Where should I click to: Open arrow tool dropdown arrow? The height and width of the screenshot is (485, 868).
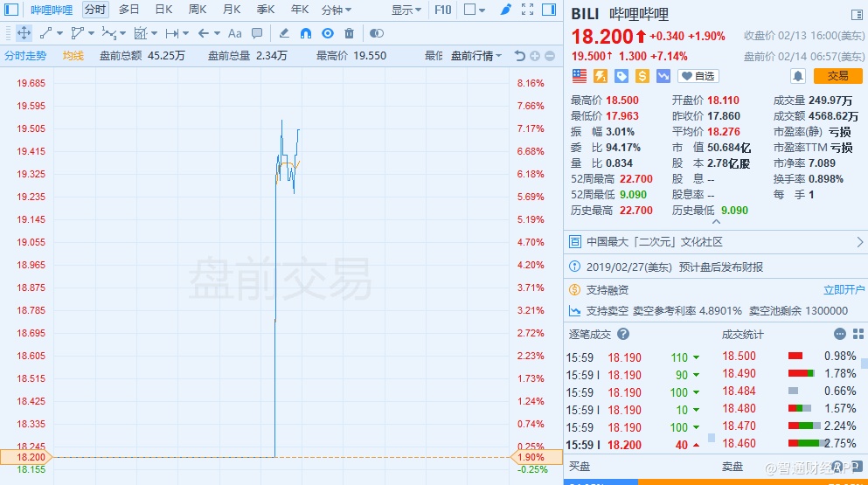(x=217, y=33)
